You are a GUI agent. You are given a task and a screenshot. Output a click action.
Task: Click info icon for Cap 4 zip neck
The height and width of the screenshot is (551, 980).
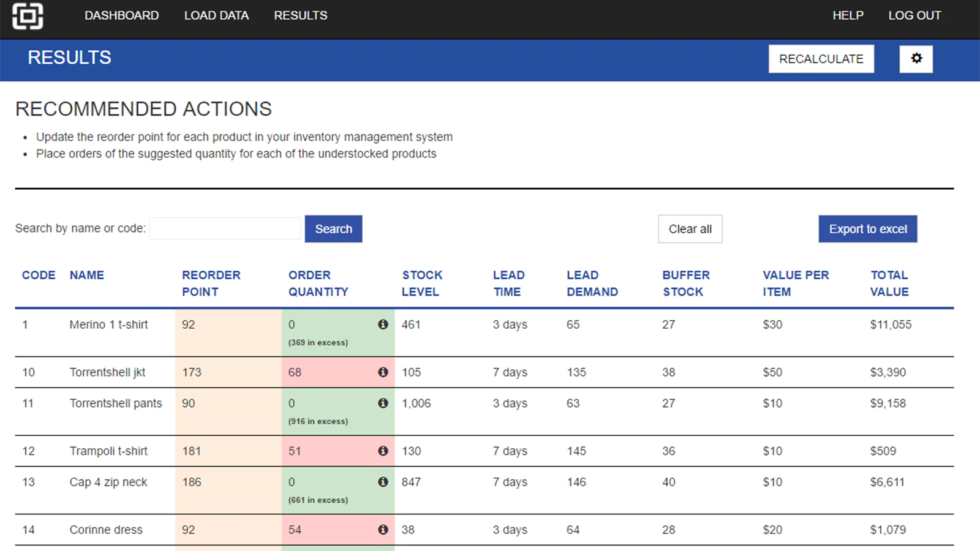383,482
